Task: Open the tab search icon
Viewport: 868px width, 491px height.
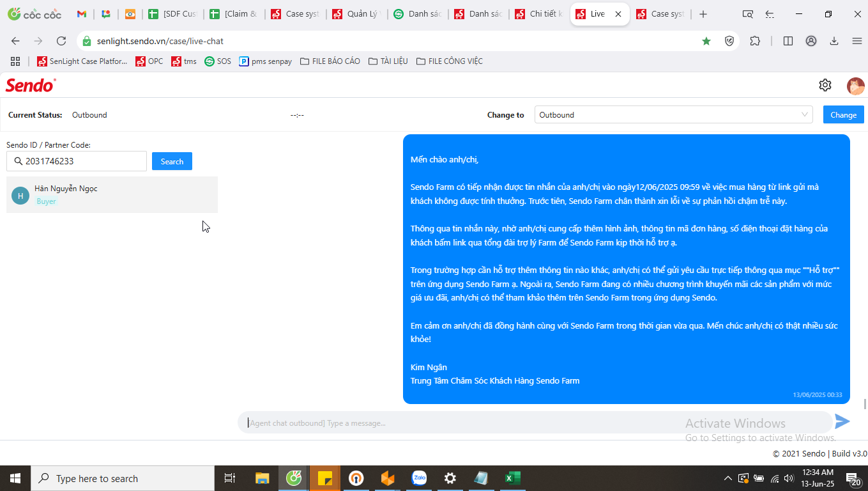Action: (x=748, y=14)
